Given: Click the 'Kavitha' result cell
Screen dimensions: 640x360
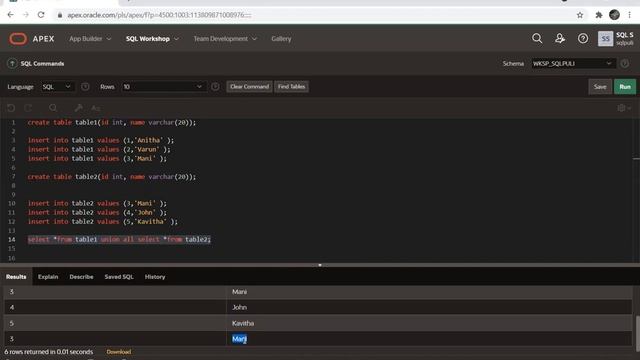Looking at the screenshot, I should [x=429, y=323].
